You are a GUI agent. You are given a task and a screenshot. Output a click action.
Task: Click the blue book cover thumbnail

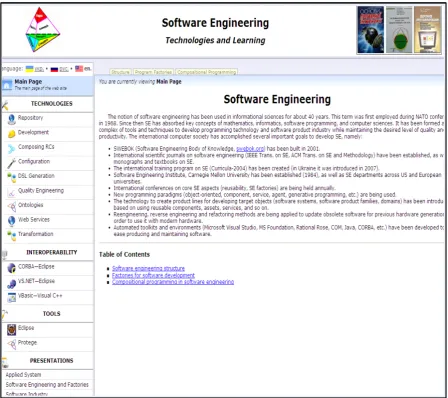(x=371, y=30)
